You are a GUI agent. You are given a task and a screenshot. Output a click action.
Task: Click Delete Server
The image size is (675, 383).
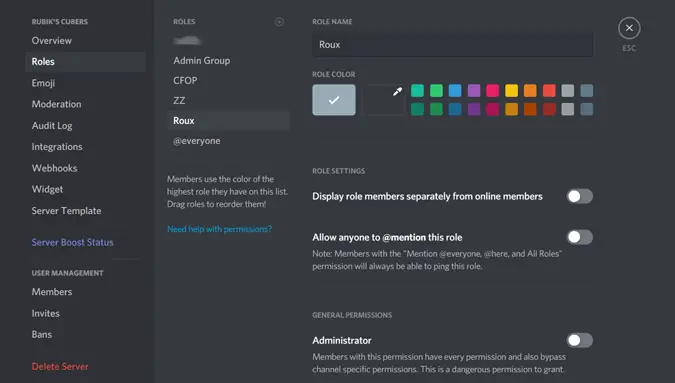pos(60,367)
